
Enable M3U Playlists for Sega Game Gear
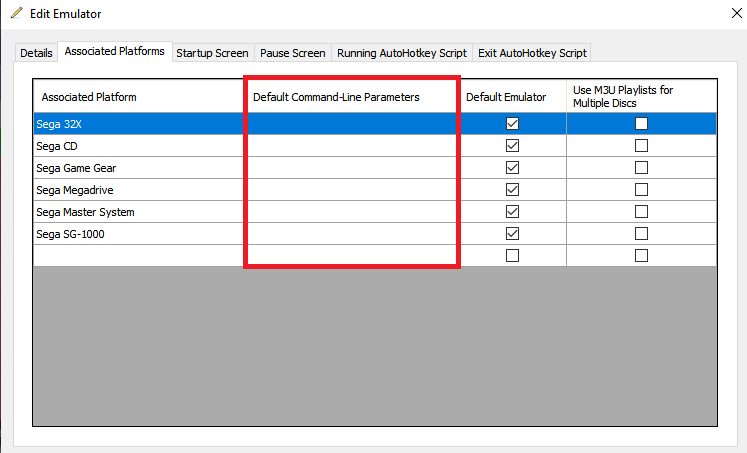(x=641, y=168)
